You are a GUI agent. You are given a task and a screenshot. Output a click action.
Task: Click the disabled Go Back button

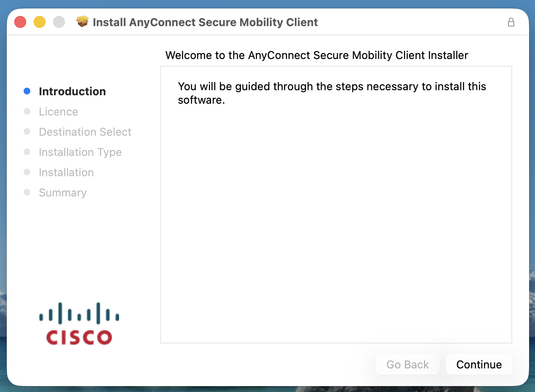click(407, 364)
